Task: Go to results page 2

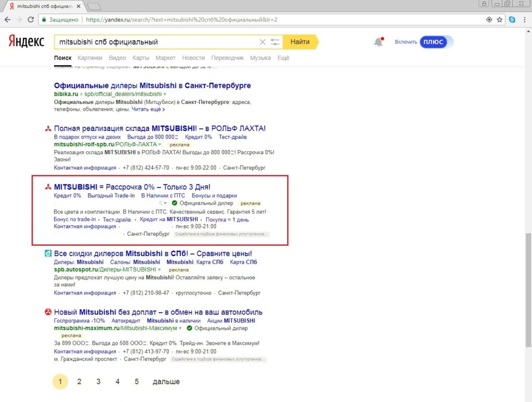Action: [79, 382]
